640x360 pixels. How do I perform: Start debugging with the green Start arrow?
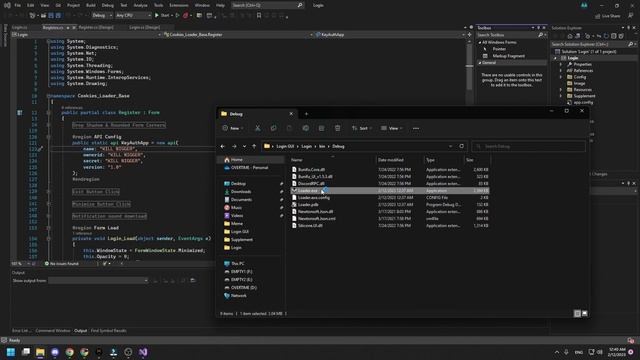pyautogui.click(x=162, y=15)
